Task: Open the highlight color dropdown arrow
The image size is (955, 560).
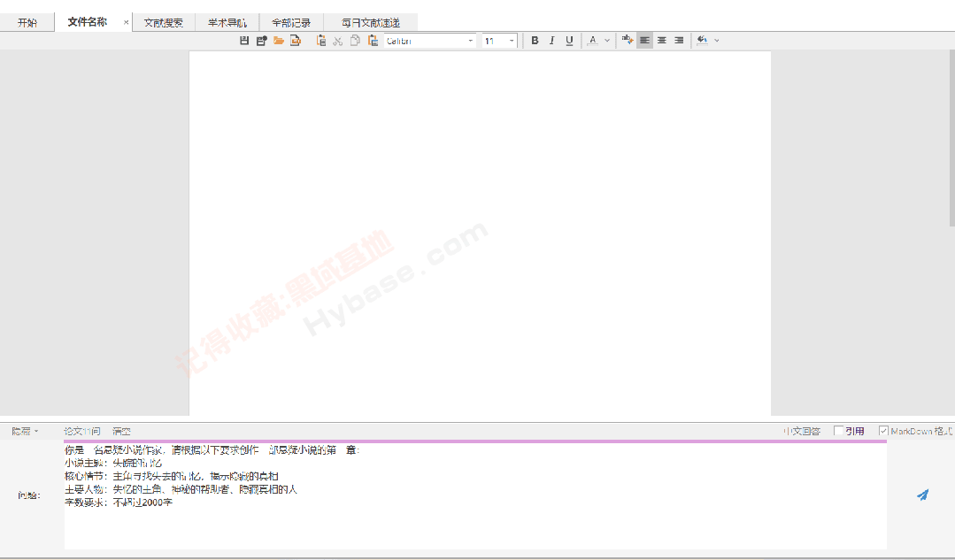Action: [x=716, y=40]
